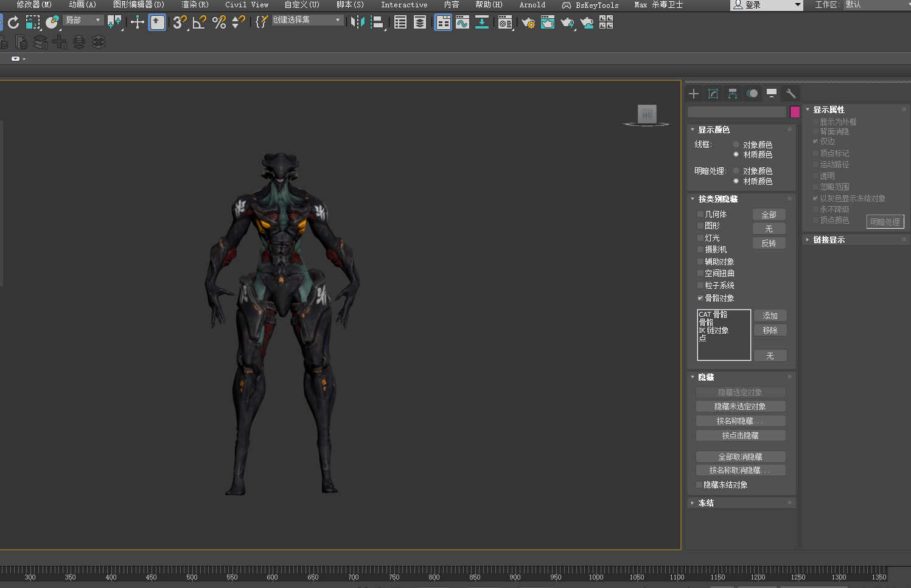Open Render Setup teapot icon
Image resolution: width=911 pixels, height=588 pixels.
(528, 23)
